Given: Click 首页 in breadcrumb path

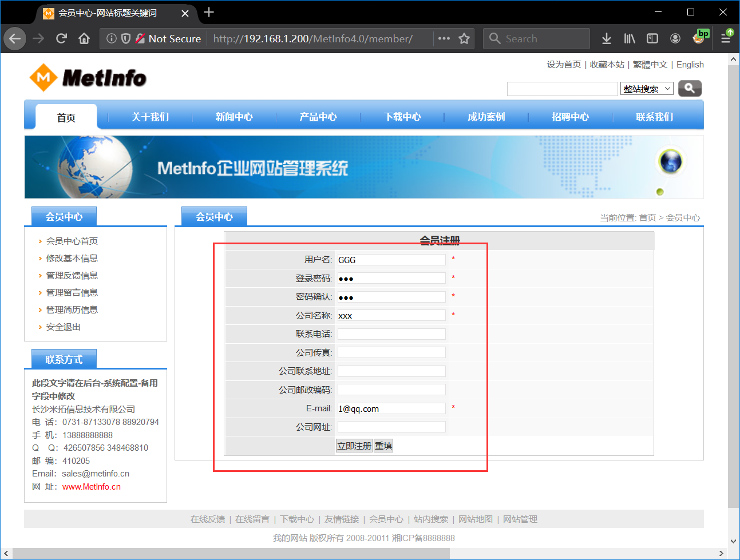Looking at the screenshot, I should tap(647, 218).
